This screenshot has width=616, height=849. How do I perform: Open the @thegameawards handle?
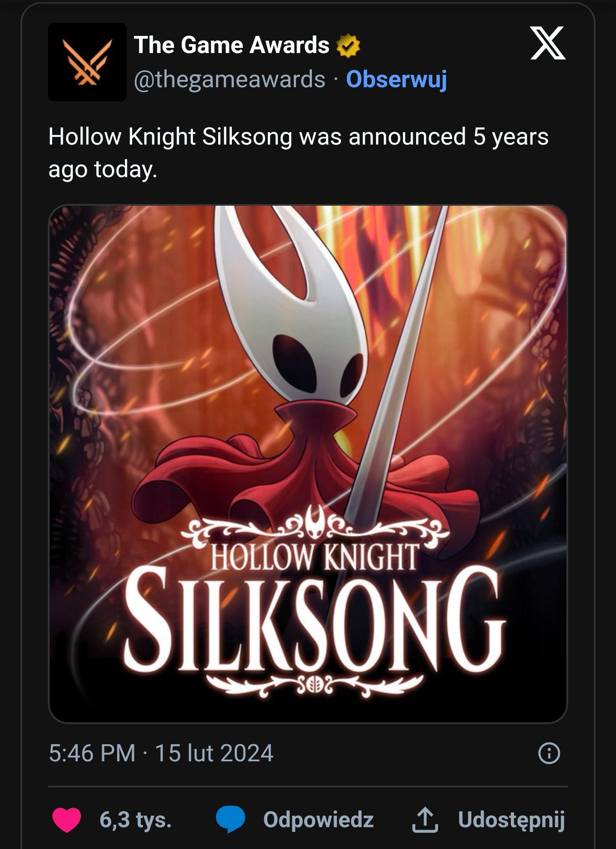(230, 80)
